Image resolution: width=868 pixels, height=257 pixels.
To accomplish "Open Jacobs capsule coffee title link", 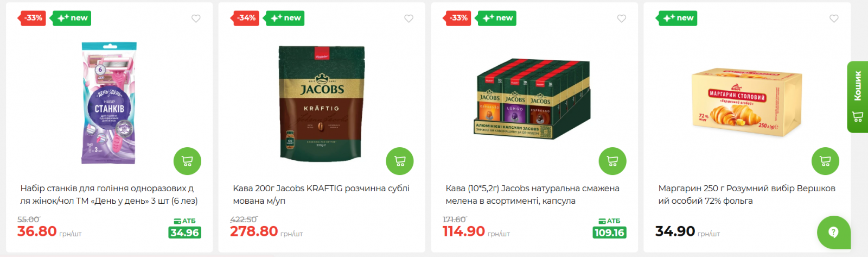I will click(532, 195).
